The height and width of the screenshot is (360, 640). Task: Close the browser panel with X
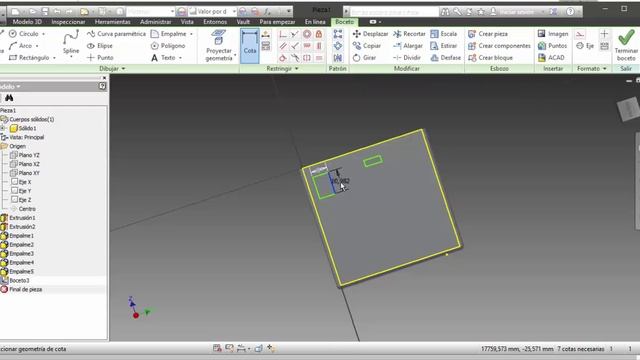click(104, 78)
